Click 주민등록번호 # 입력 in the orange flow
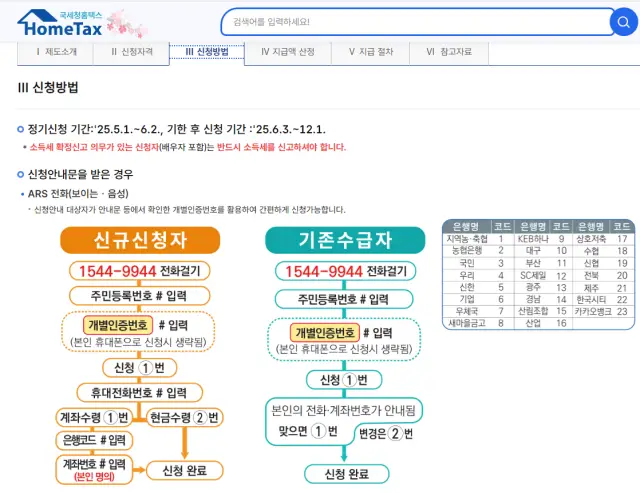 coord(140,296)
